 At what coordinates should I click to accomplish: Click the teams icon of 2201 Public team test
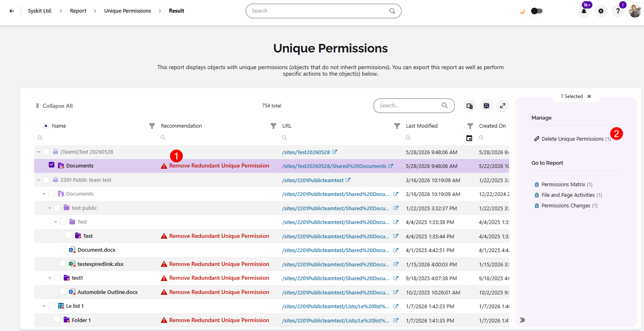click(55, 180)
